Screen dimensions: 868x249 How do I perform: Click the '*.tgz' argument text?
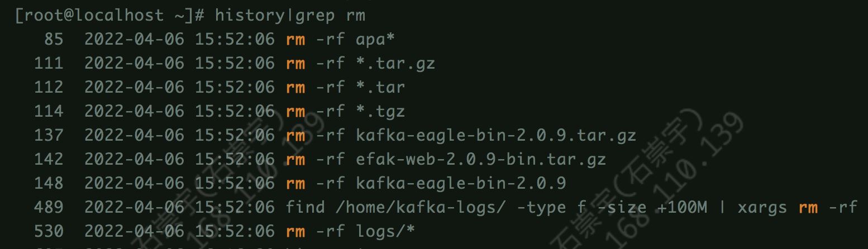(380, 111)
